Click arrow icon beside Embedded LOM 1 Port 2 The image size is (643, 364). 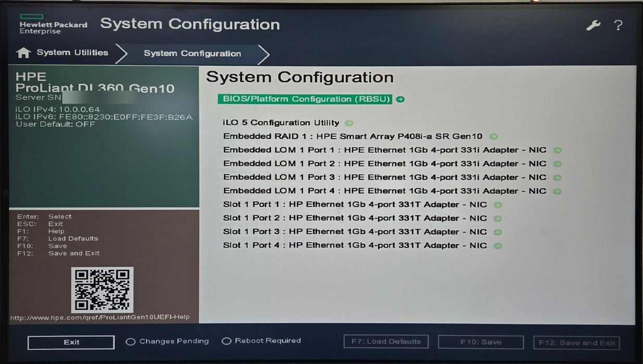pos(557,164)
